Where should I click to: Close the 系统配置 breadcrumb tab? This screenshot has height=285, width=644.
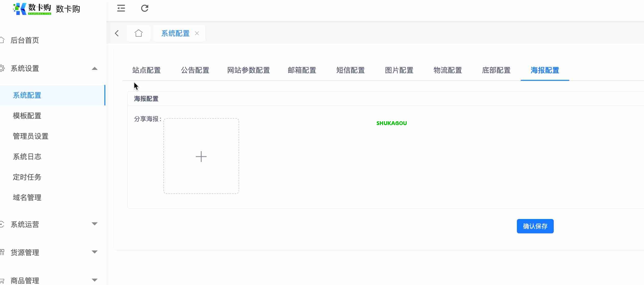tap(197, 33)
